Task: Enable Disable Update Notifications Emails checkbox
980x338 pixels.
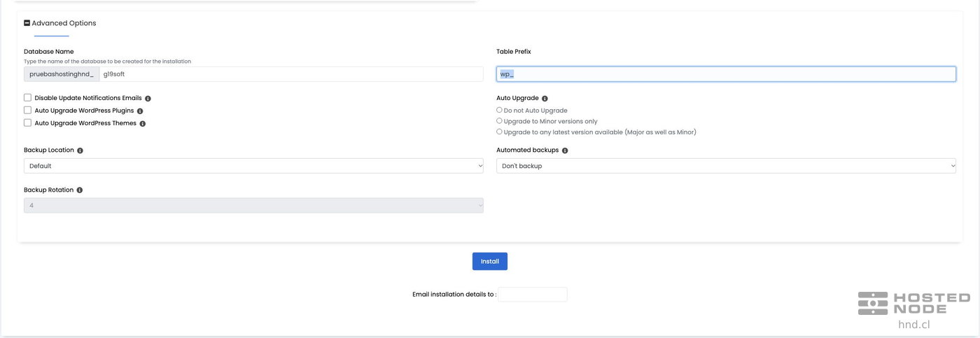Action: (28, 98)
